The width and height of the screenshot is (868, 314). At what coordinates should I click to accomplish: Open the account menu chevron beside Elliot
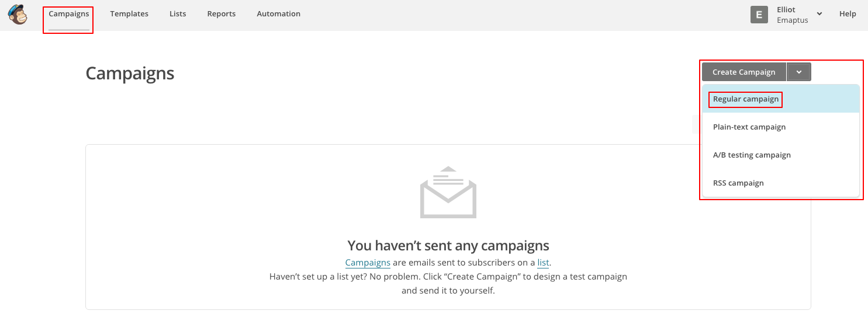click(819, 14)
